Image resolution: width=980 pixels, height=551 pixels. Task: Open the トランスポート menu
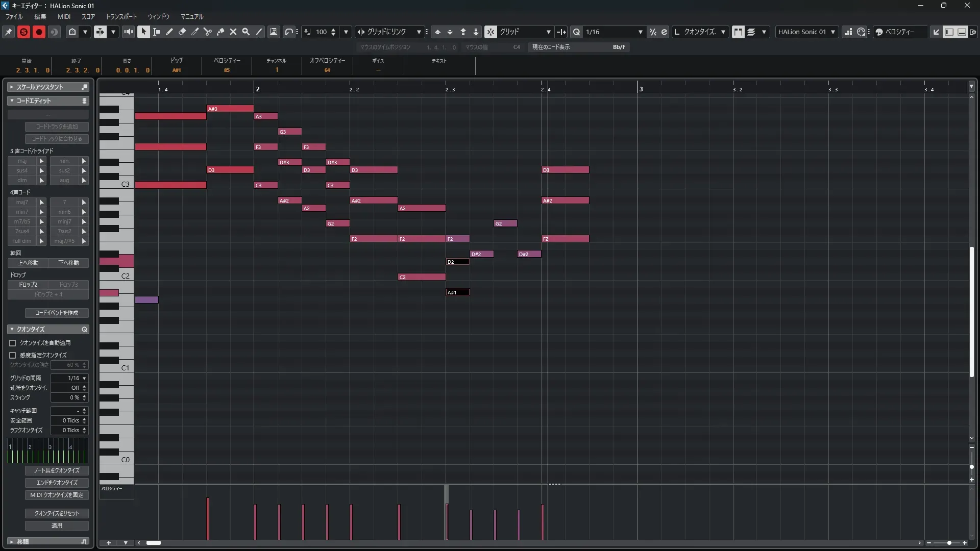coord(121,17)
